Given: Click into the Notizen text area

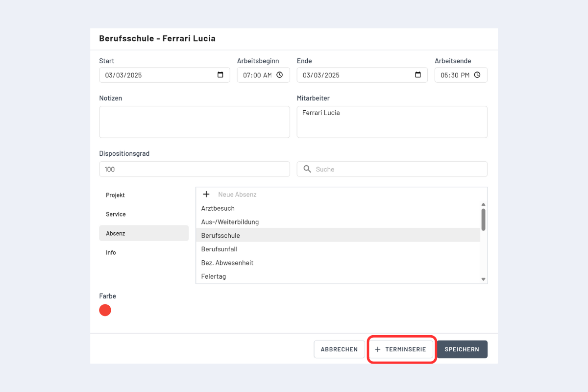Looking at the screenshot, I should tap(194, 122).
